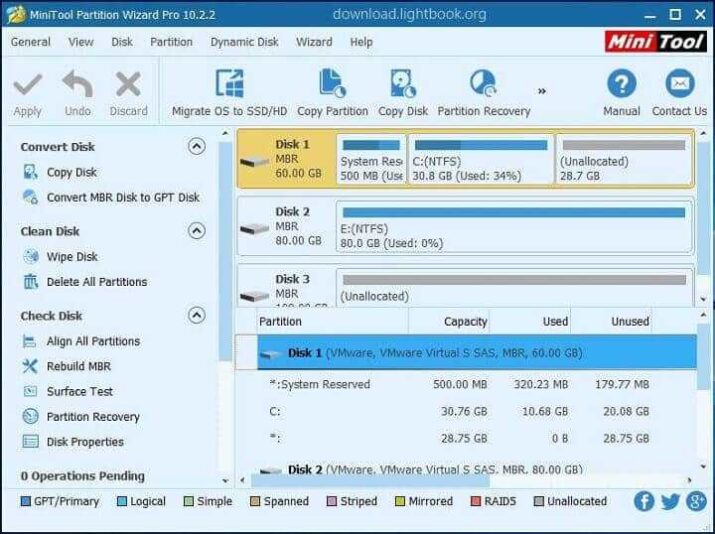The height and width of the screenshot is (534, 715).
Task: Sort by the Unused column header
Action: coord(611,321)
